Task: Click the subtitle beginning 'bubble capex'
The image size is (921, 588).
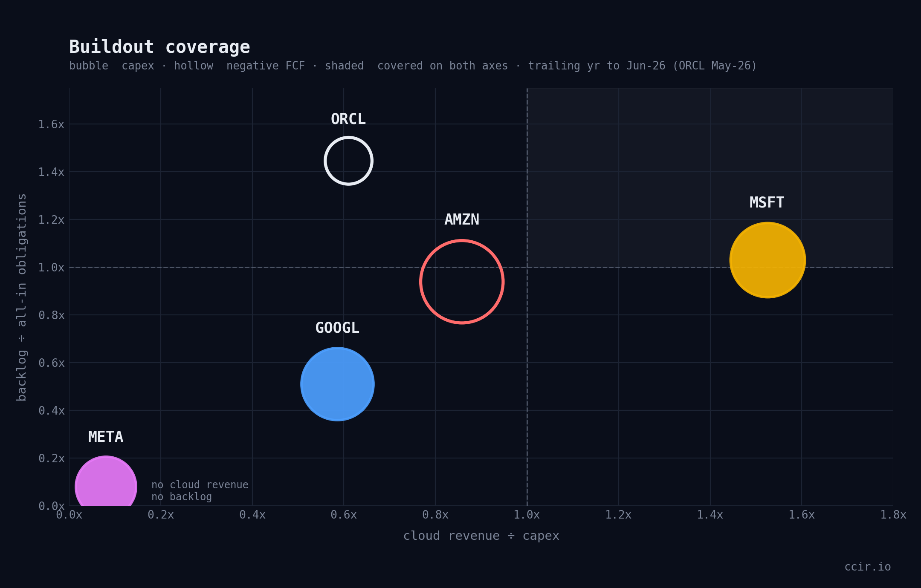Action: (x=413, y=66)
